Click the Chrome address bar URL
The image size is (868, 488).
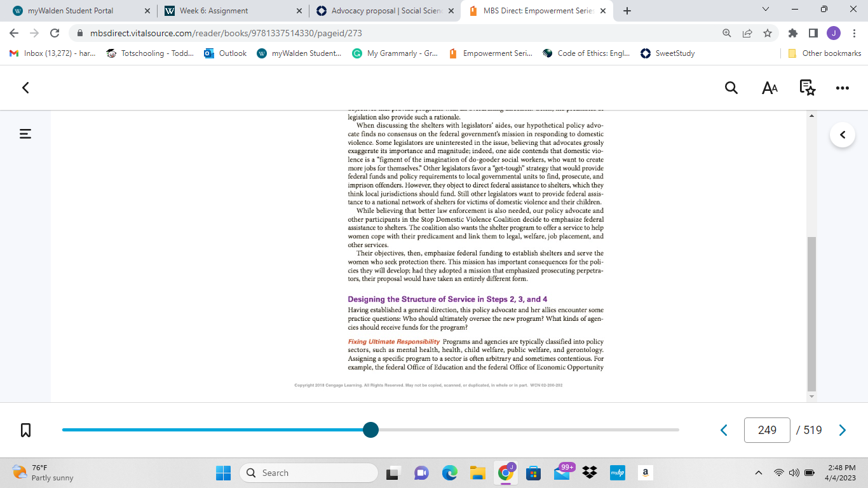(226, 33)
